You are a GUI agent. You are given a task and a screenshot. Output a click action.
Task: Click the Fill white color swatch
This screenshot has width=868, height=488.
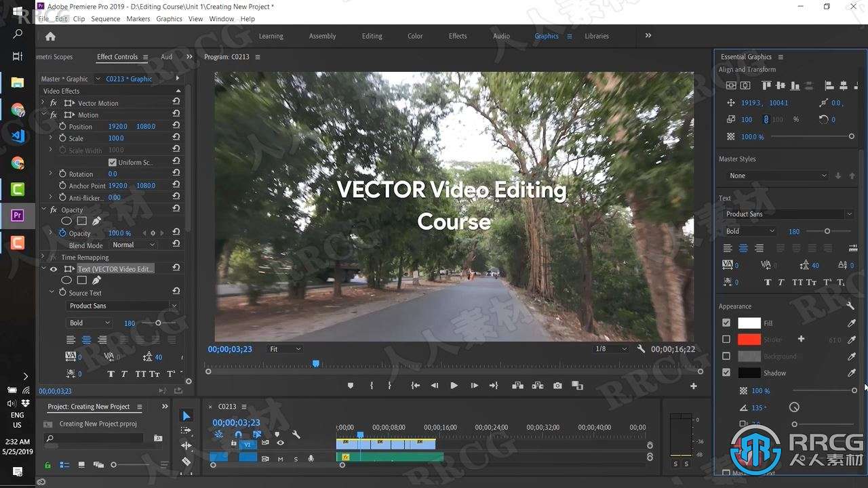click(x=749, y=323)
